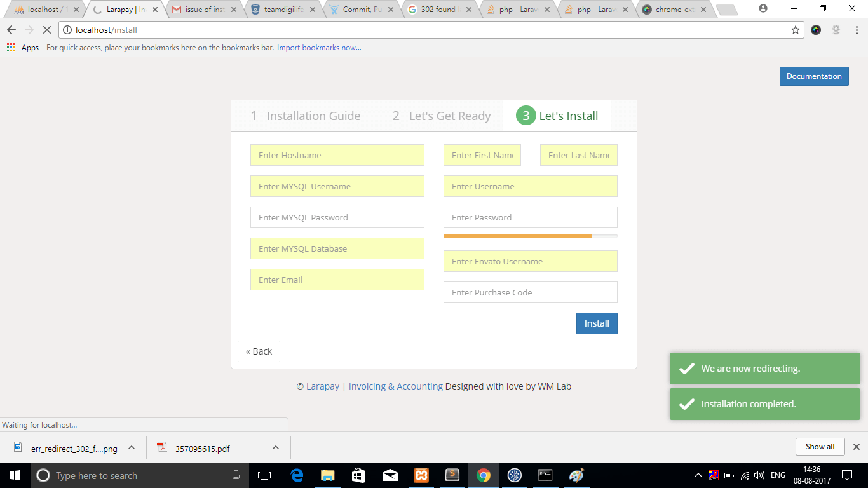868x488 pixels.
Task: Click the Import bookmarks now link
Action: [x=319, y=48]
